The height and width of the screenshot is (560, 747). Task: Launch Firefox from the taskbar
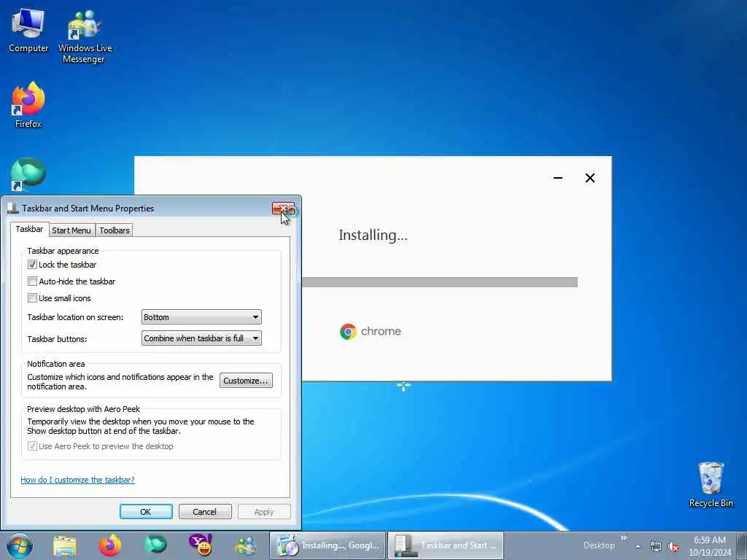point(110,545)
